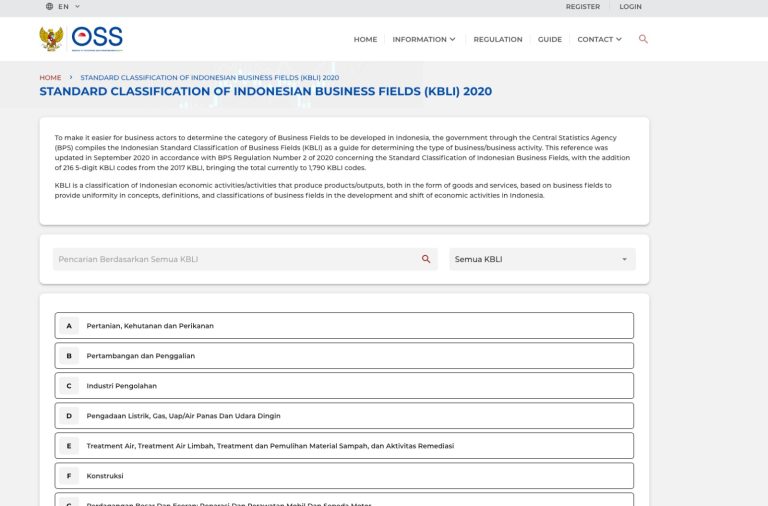Go to the Home menu item
The height and width of the screenshot is (506, 768).
365,39
